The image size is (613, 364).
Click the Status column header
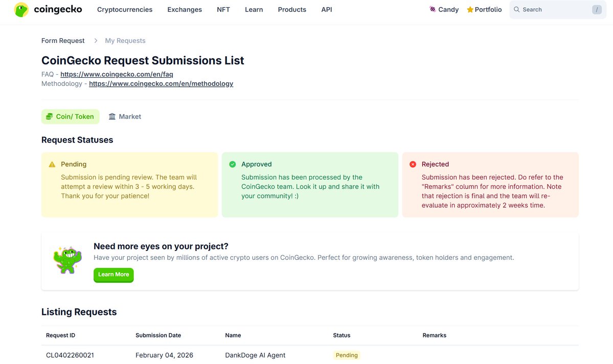pyautogui.click(x=342, y=335)
